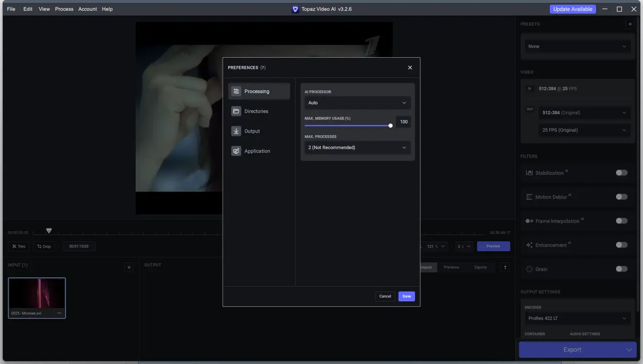Add an input video with plus icon

point(129,267)
